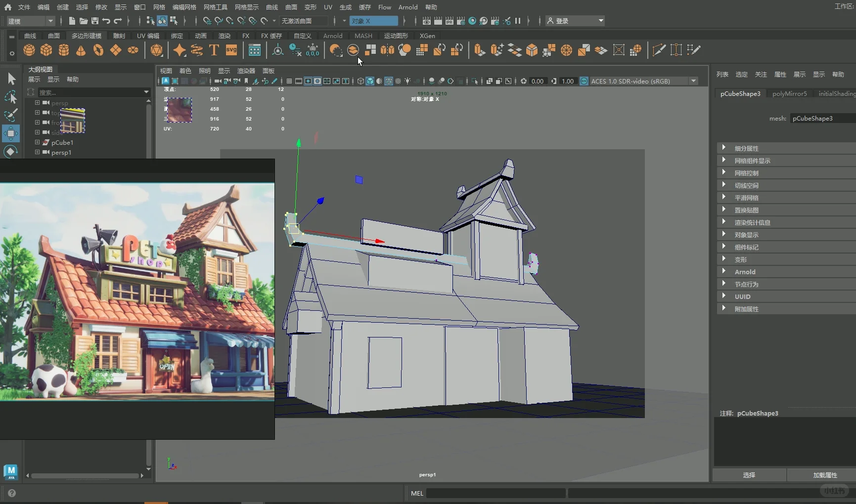Screen dimensions: 856x504
Task: Click the help question mark icon
Action: 12,493
